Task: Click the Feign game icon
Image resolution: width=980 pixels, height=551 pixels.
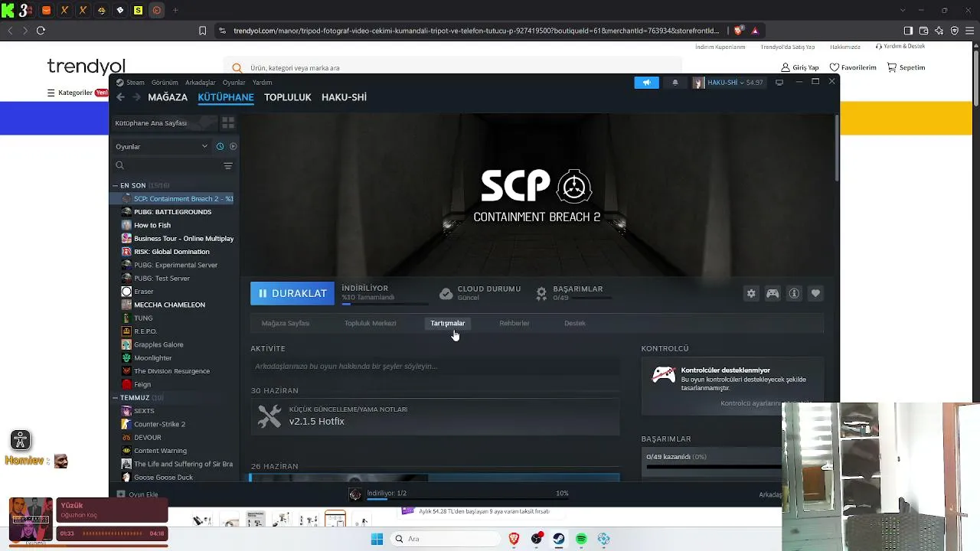Action: [126, 384]
